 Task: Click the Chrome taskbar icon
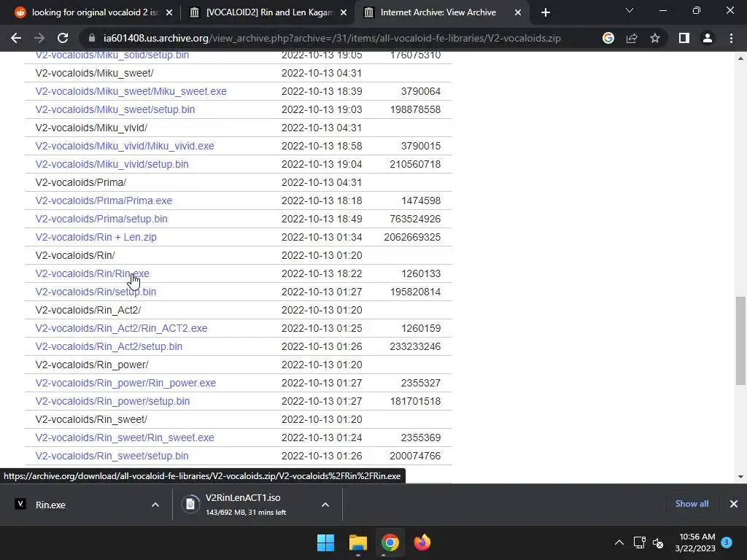click(390, 542)
